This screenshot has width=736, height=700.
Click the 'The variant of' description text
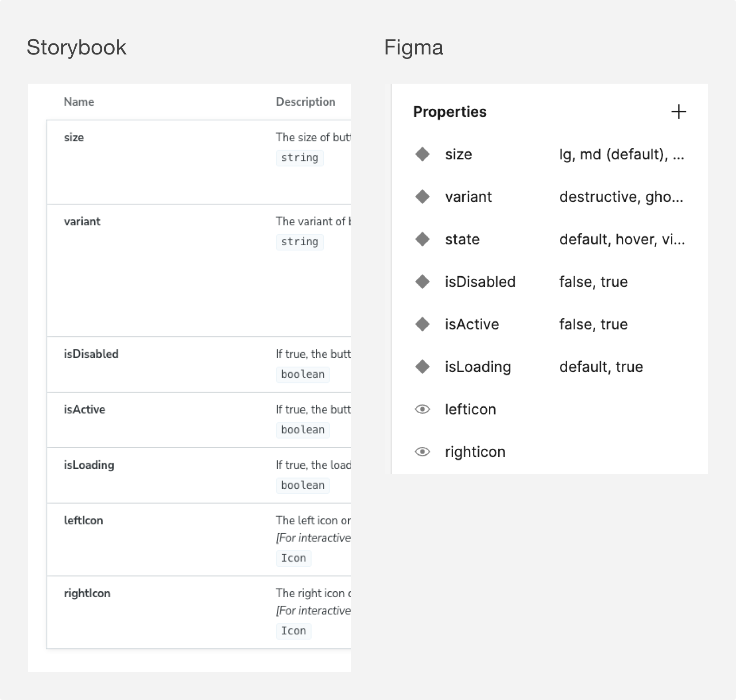click(x=313, y=221)
